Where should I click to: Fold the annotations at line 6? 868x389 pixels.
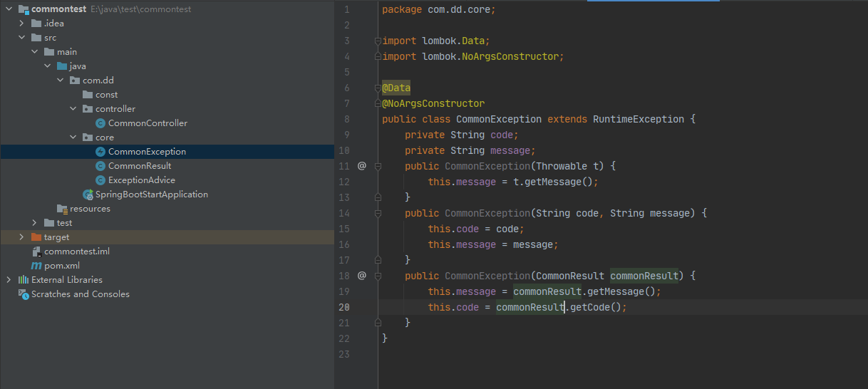click(378, 88)
